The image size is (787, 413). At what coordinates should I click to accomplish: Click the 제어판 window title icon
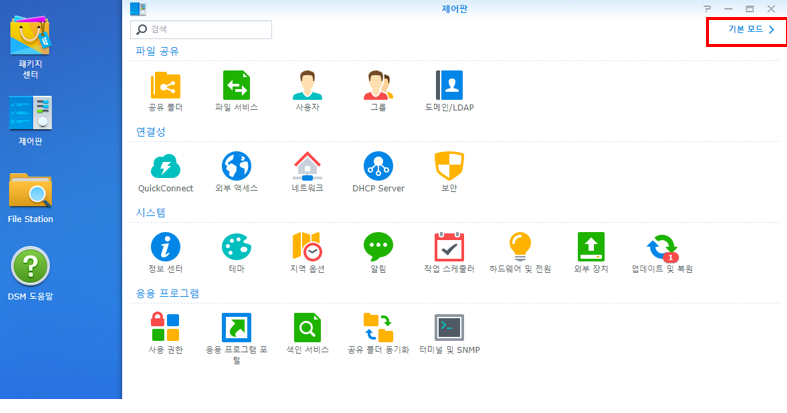pos(138,9)
